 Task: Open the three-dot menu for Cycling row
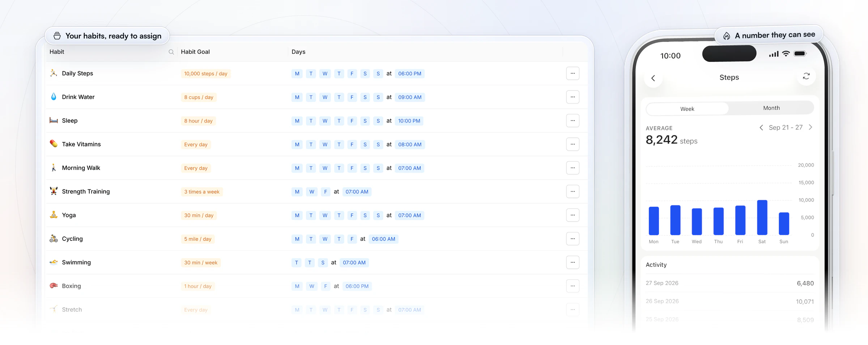pos(573,239)
